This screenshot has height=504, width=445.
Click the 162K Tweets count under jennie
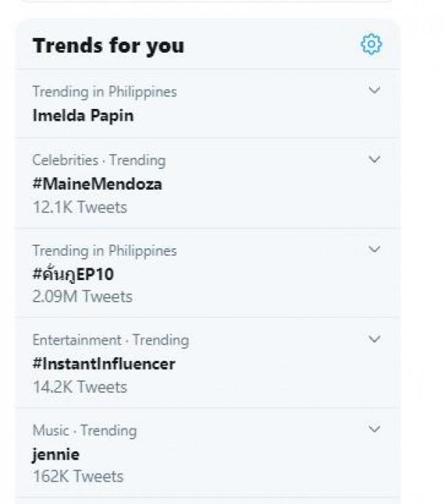pos(78,477)
